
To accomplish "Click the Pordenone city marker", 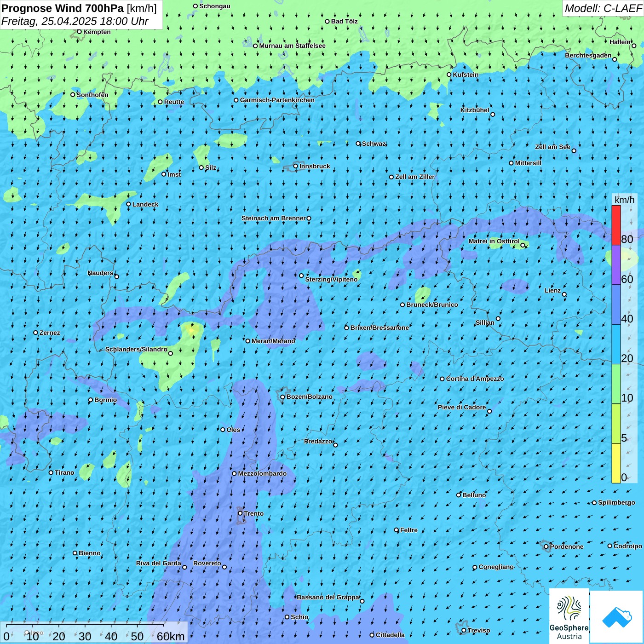I will coord(546,546).
